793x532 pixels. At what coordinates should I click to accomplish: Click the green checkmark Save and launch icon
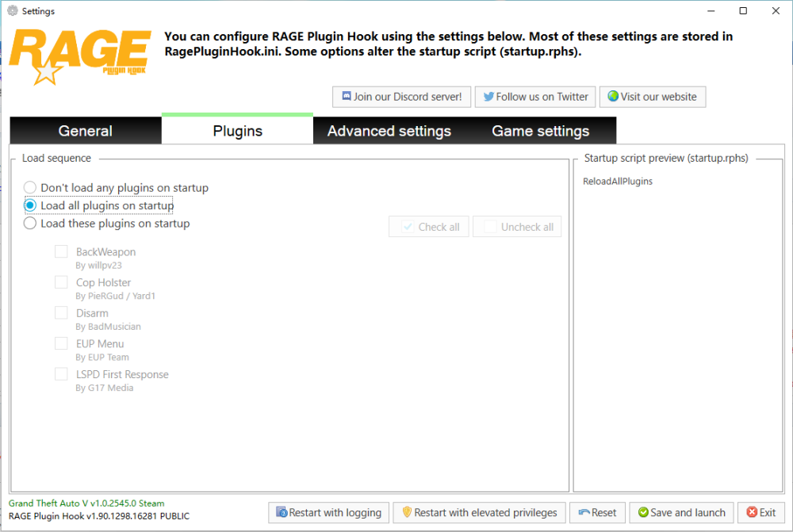point(643,513)
